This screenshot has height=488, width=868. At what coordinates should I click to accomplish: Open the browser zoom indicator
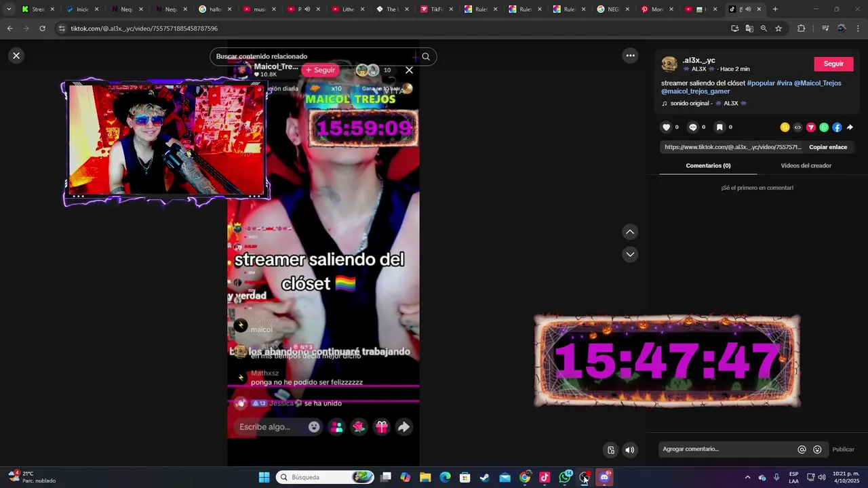click(764, 28)
